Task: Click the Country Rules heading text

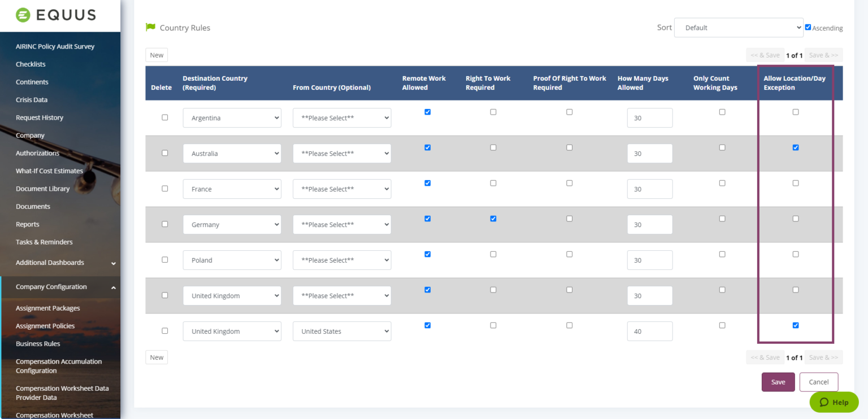Action: (185, 28)
